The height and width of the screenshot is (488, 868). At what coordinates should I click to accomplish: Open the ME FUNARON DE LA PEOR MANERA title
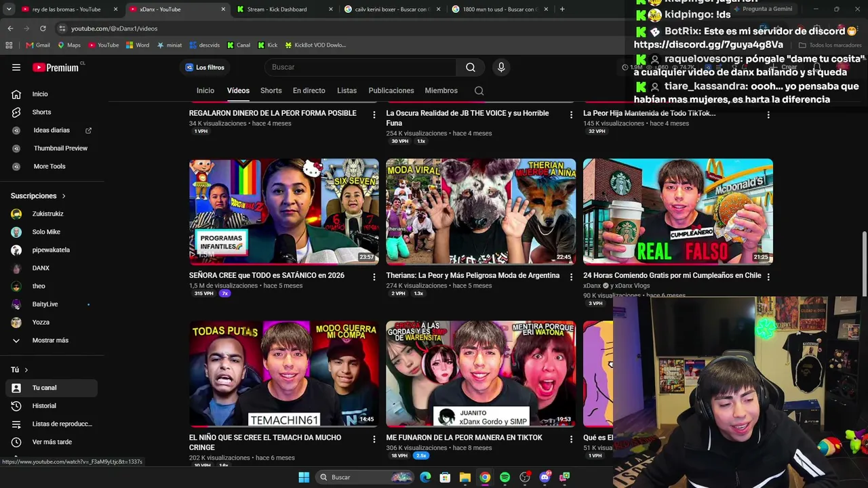(x=465, y=438)
